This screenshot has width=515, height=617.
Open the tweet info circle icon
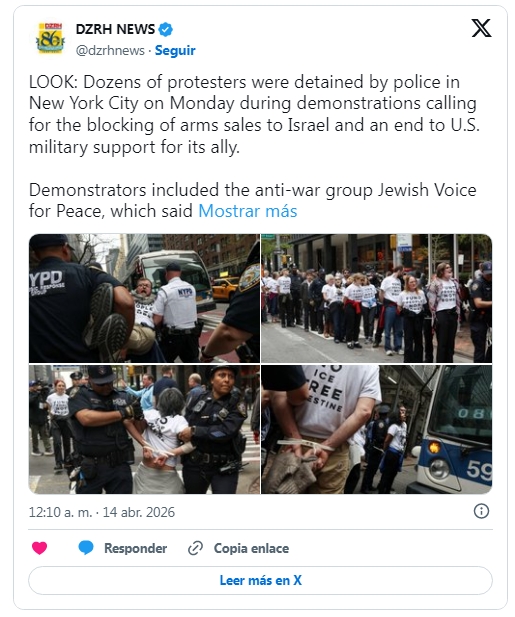click(481, 511)
